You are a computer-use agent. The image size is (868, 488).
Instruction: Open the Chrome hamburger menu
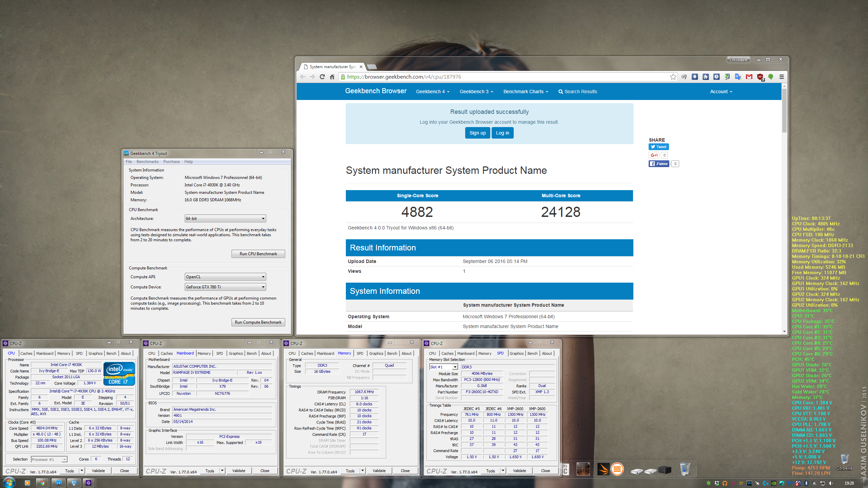782,77
